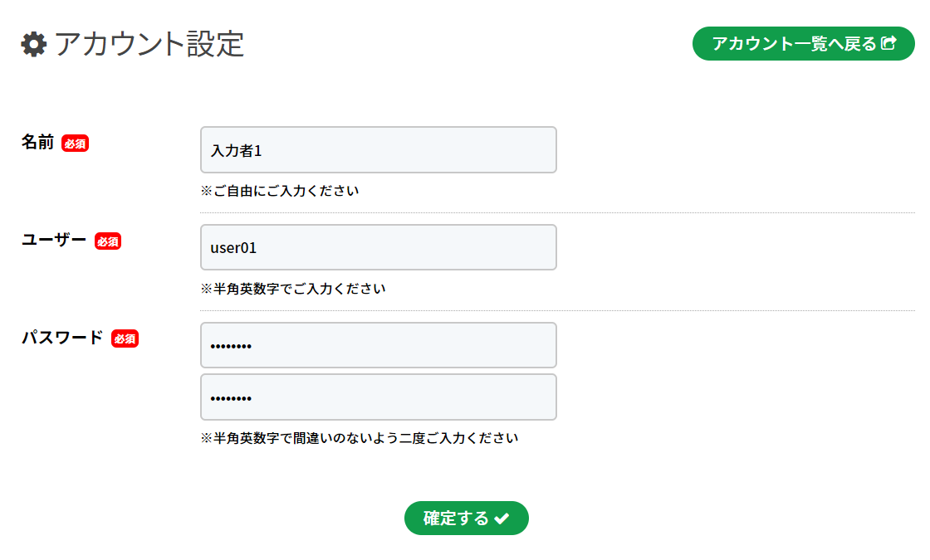Click the 必須 badge next to パスワード
This screenshot has width=930, height=560.
coord(125,338)
